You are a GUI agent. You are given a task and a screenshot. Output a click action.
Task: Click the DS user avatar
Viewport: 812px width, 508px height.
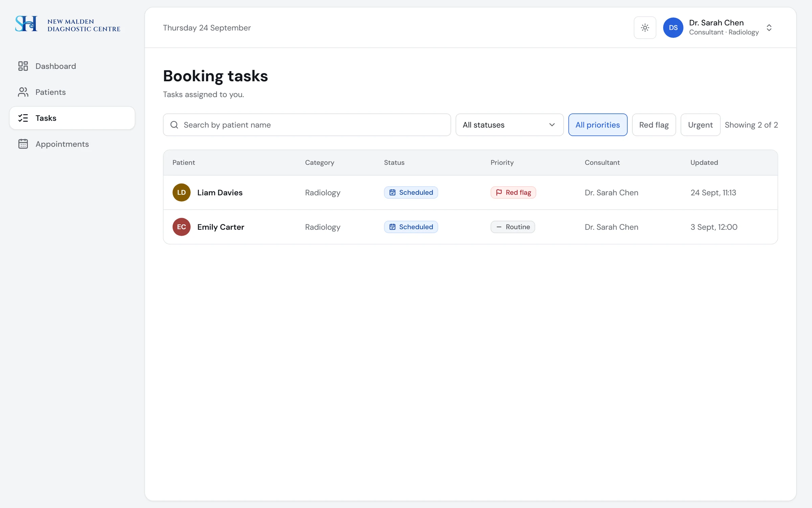673,28
